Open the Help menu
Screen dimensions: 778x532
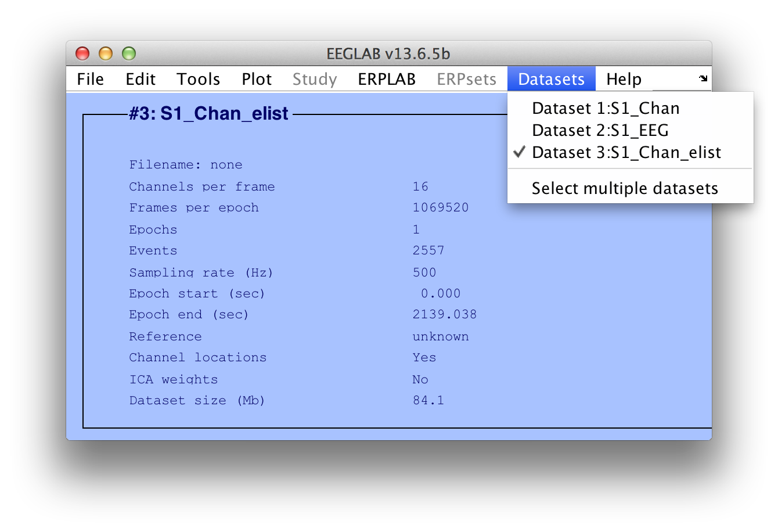coord(624,79)
